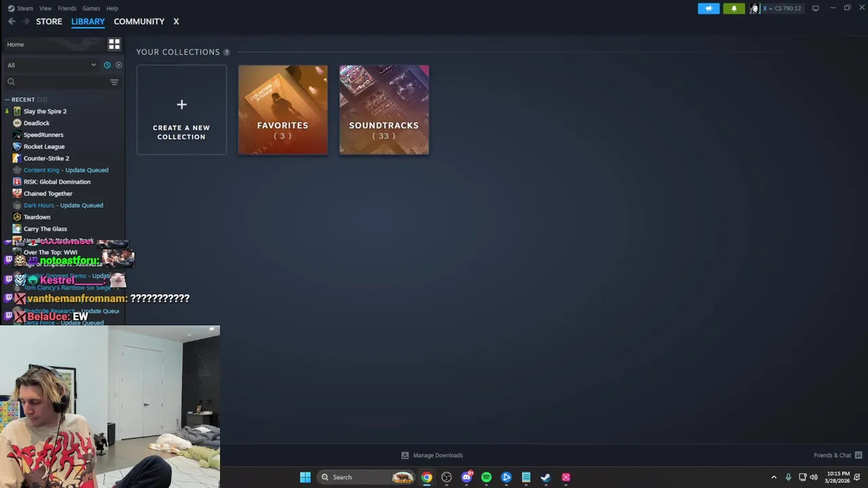Click the taskbar microphone indicator
Screen dimensions: 868x488
[x=788, y=477]
